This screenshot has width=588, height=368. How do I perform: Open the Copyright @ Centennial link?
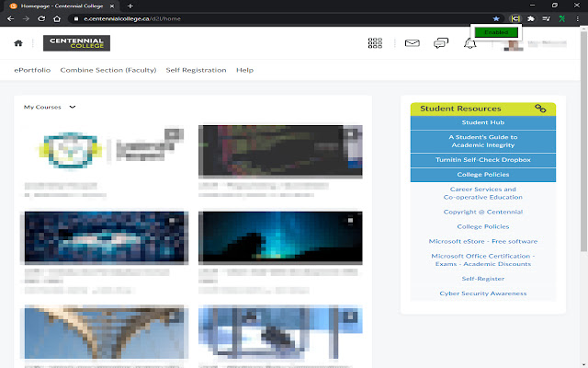coord(483,212)
